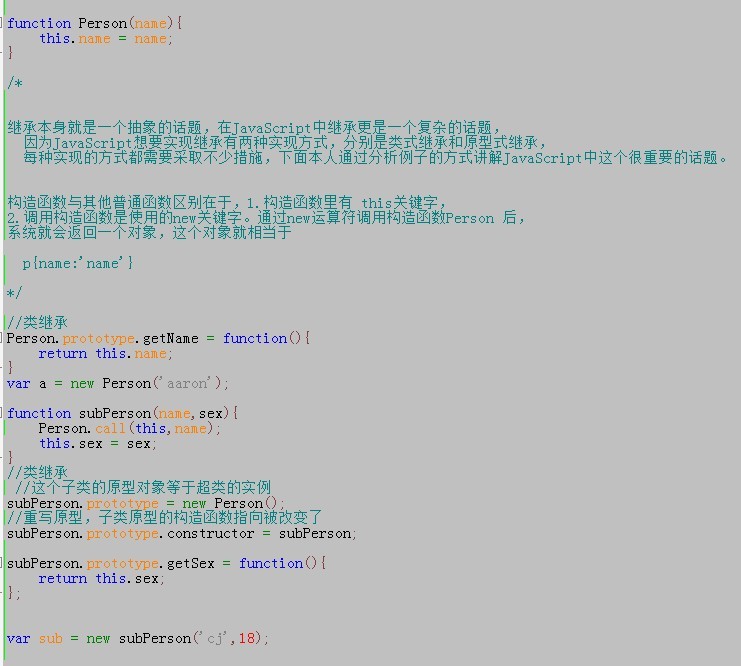The image size is (741, 666).
Task: Collapse fold marker beside 'function subPerson'
Action: (x=1, y=412)
